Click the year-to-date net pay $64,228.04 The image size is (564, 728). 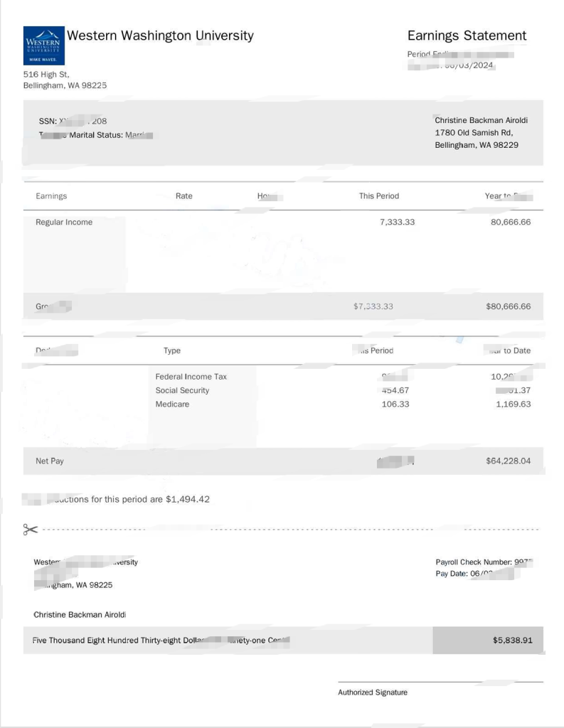click(x=509, y=461)
